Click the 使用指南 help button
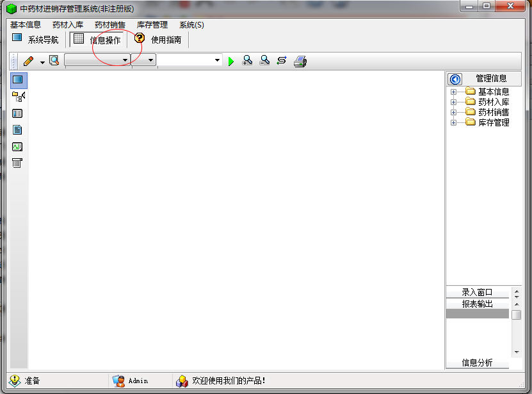 [x=157, y=40]
